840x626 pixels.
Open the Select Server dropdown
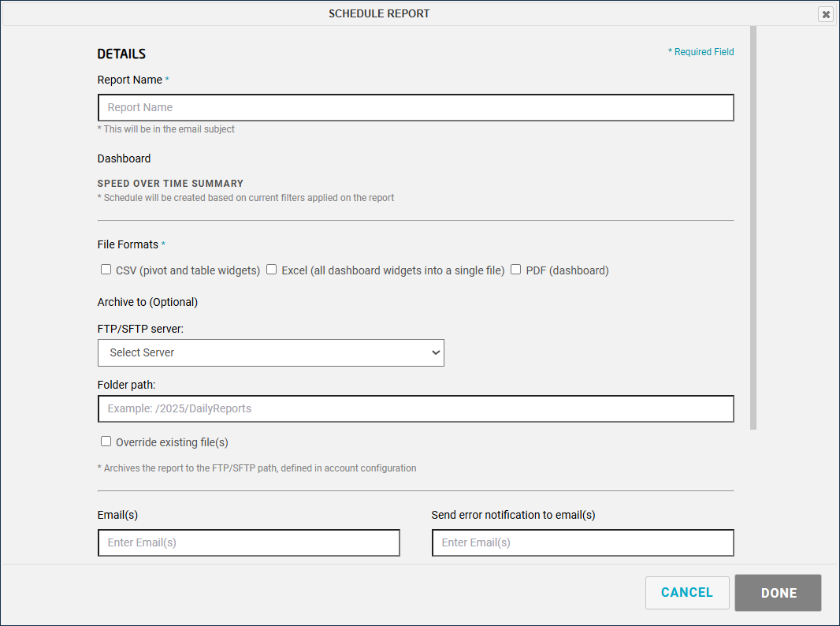point(271,352)
